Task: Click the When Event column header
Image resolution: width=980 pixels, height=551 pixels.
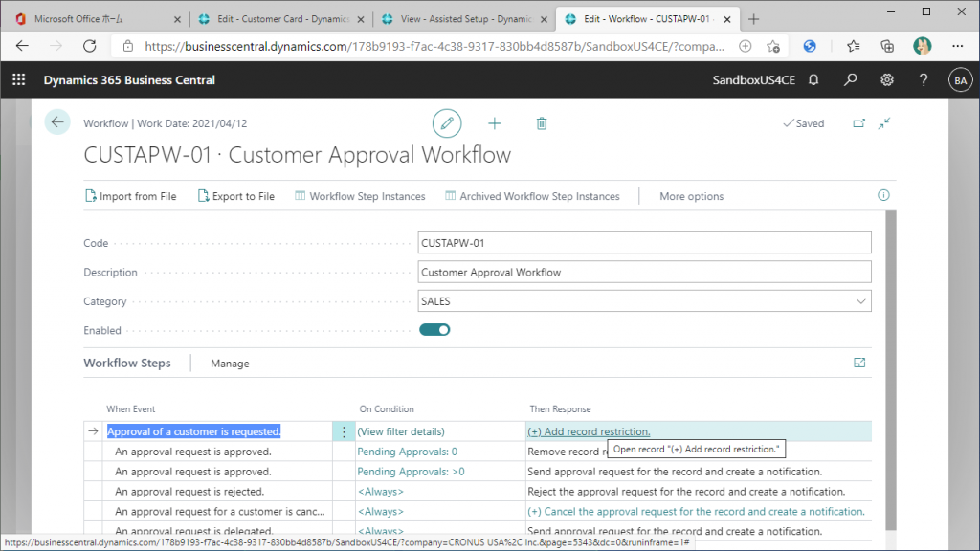Action: (x=130, y=409)
